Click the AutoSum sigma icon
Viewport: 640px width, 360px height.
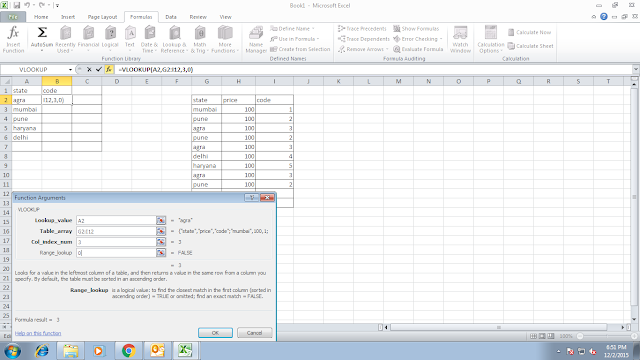pyautogui.click(x=42, y=33)
